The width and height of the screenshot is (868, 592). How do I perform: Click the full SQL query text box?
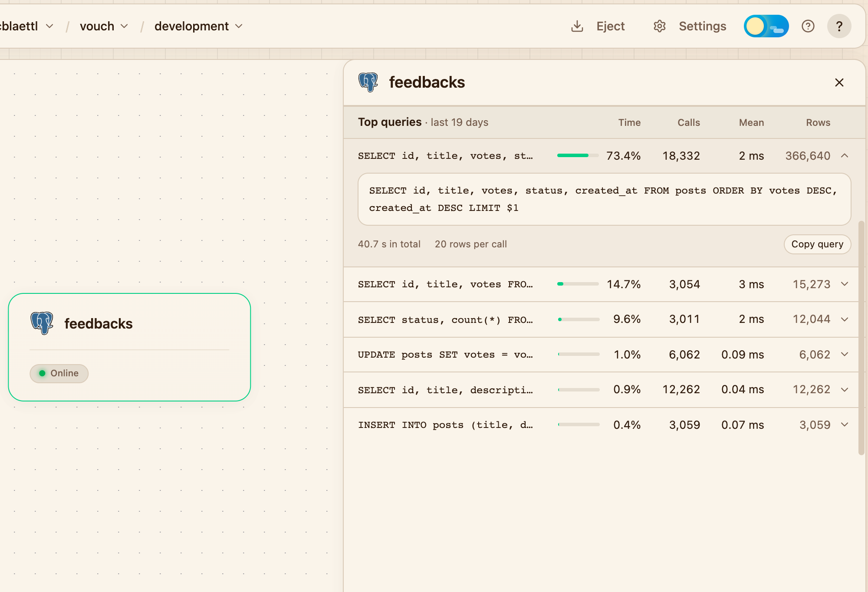click(604, 199)
